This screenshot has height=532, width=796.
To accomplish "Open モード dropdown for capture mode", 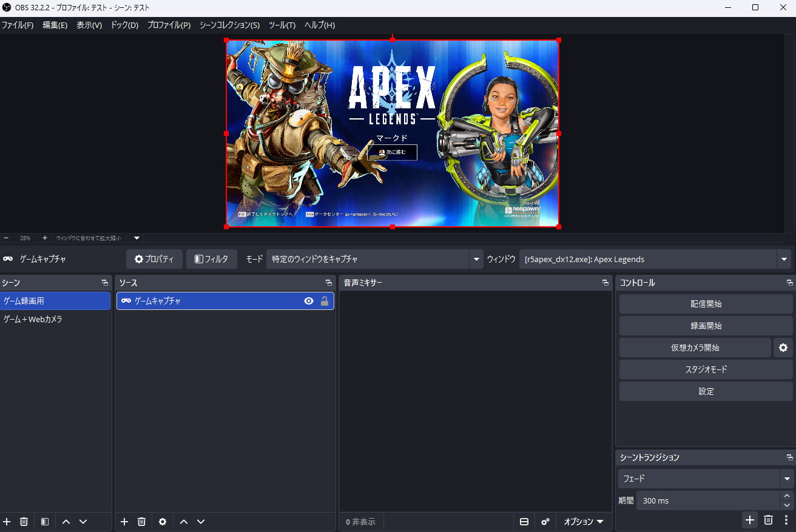I will 375,259.
